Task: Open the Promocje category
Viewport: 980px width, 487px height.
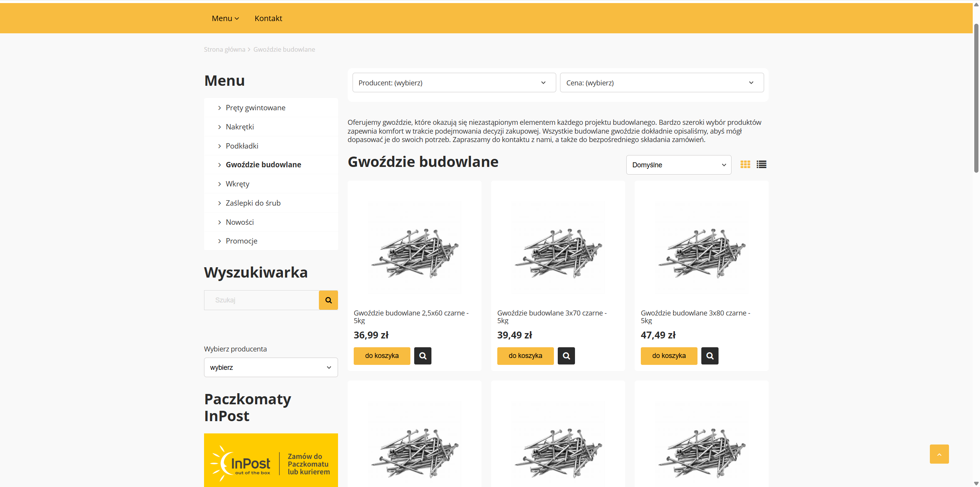Action: [x=241, y=240]
